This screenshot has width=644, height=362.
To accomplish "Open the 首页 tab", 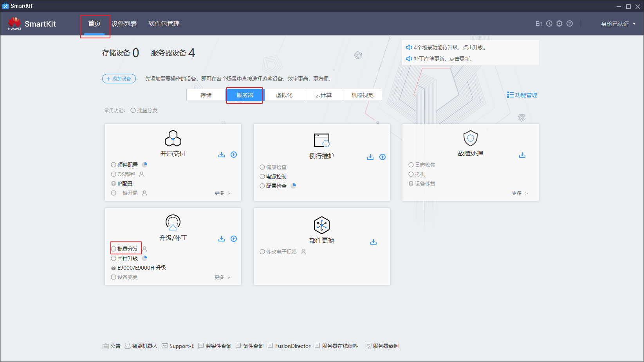I will pyautogui.click(x=94, y=24).
